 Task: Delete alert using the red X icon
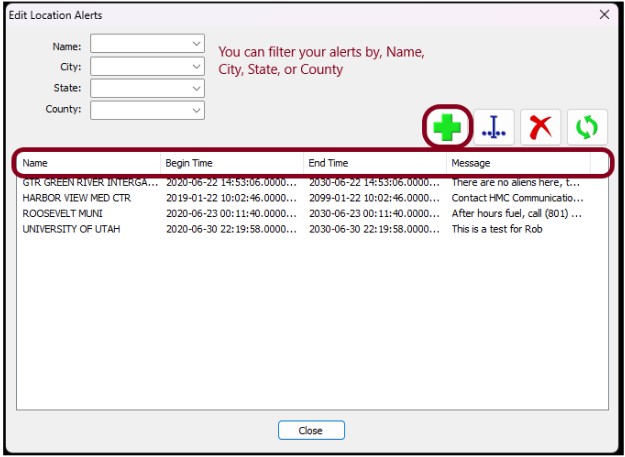tap(540, 127)
